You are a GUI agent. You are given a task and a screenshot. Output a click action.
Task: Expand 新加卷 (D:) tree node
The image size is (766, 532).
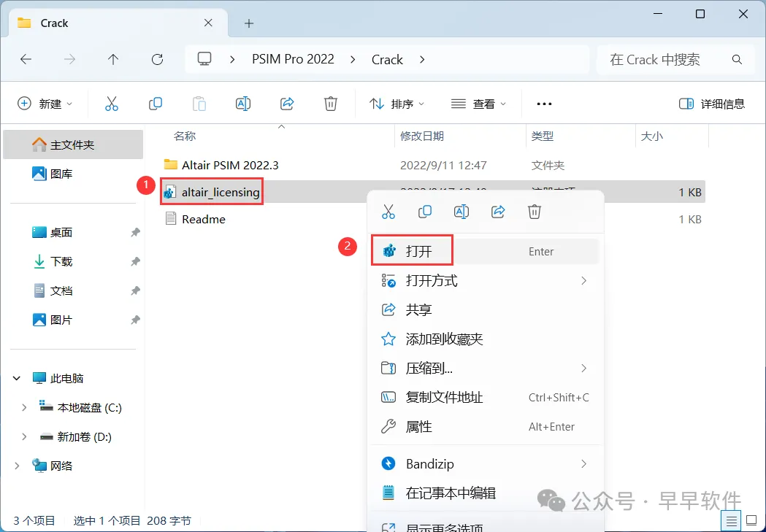point(24,437)
